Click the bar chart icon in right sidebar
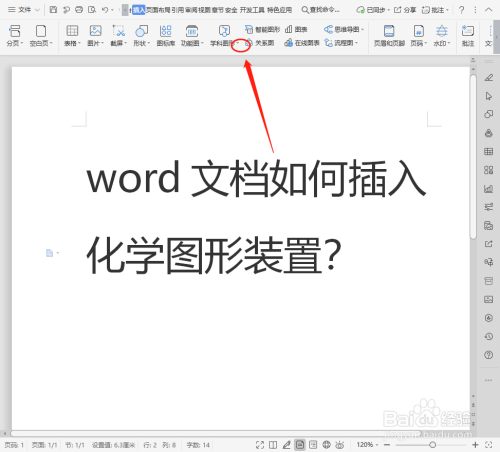This screenshot has height=452, width=500. tap(489, 189)
